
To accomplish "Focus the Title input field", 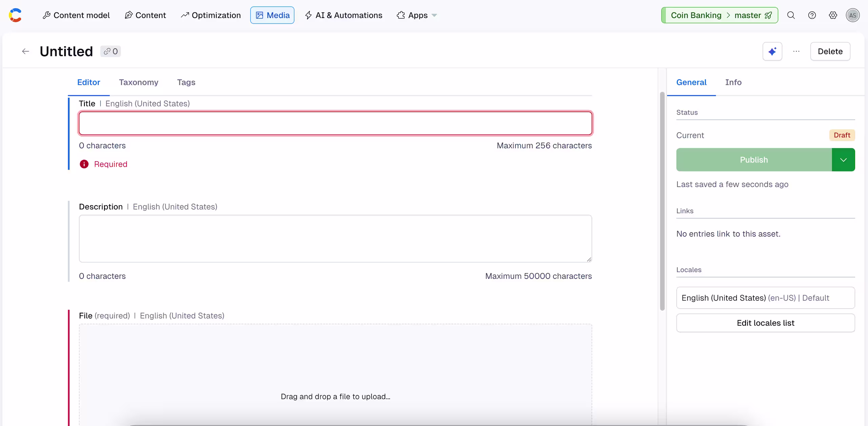I will (336, 123).
